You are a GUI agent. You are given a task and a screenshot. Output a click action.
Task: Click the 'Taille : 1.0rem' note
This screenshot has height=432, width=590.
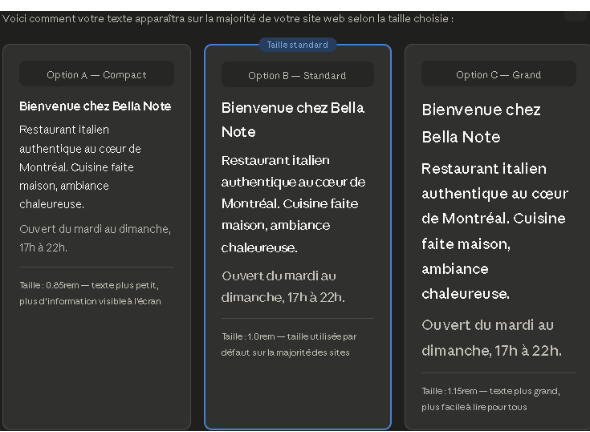pyautogui.click(x=289, y=344)
